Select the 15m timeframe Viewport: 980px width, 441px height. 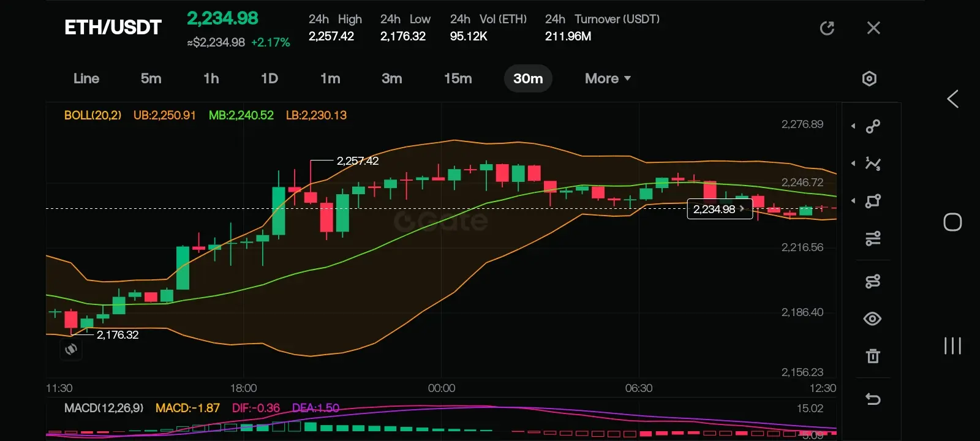pos(458,78)
